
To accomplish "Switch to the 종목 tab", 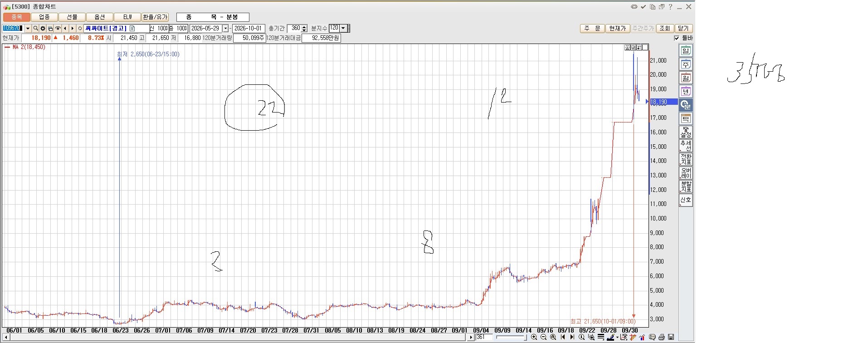I will click(x=17, y=17).
